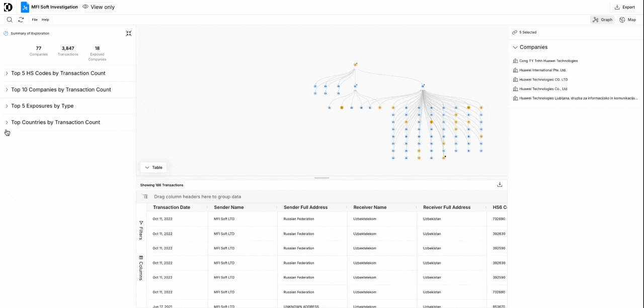Select Huawei Technologies CO. LTD company
The image size is (644, 308).
click(543, 79)
